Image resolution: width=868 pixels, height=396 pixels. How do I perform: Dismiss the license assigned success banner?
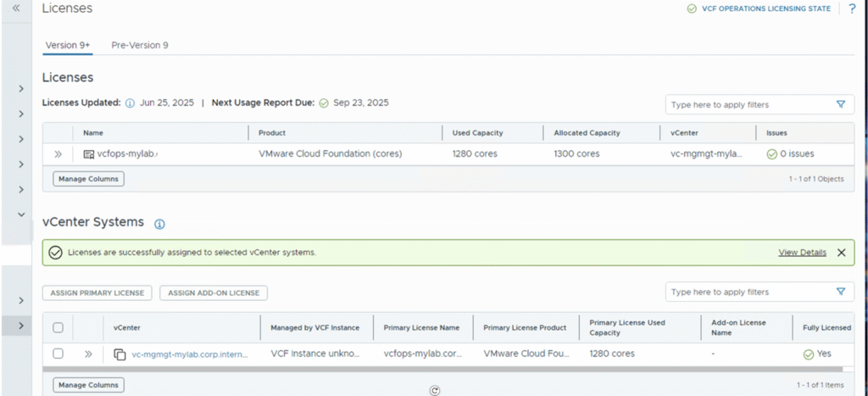(x=842, y=253)
